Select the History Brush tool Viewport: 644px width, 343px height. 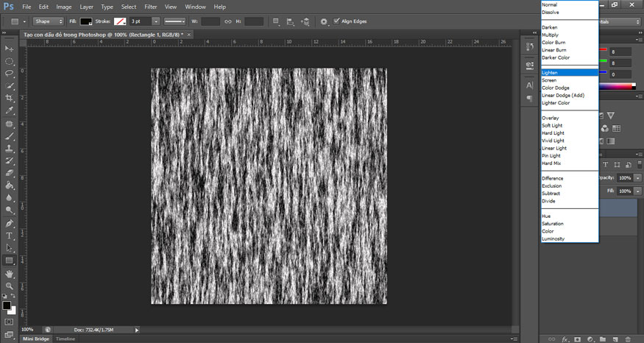[x=9, y=161]
